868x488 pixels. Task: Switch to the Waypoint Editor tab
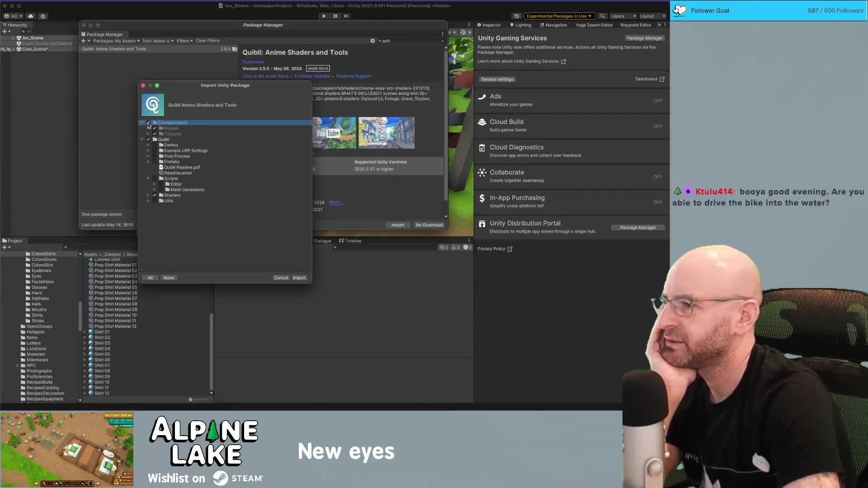click(636, 25)
